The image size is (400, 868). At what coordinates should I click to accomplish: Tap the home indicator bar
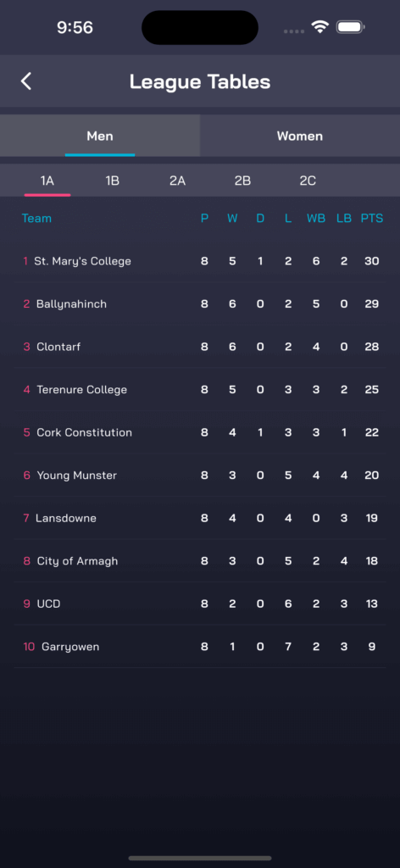200,858
